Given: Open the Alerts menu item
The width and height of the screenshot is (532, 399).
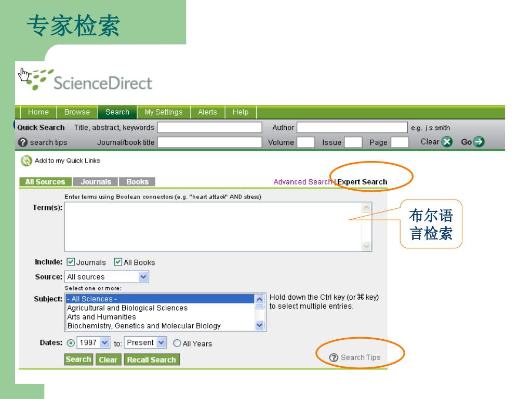Looking at the screenshot, I should point(207,112).
